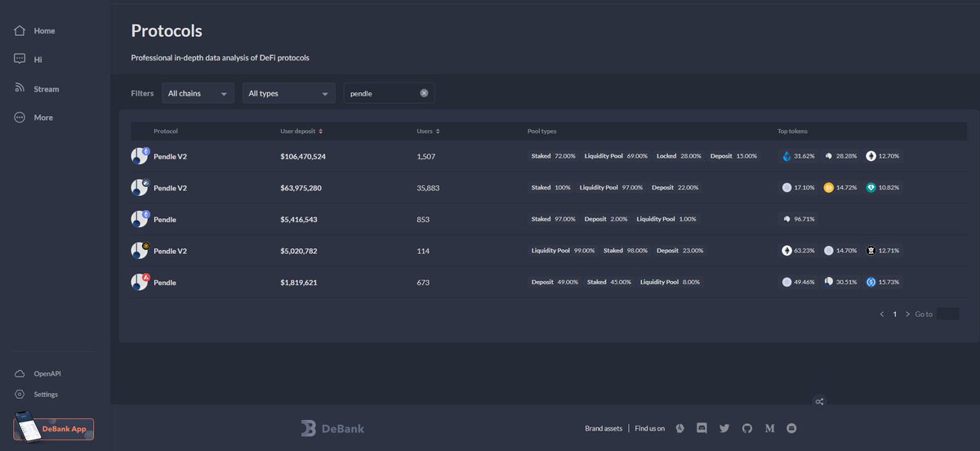Click the 17.10% top token icon
The width and height of the screenshot is (980, 451).
click(x=786, y=187)
